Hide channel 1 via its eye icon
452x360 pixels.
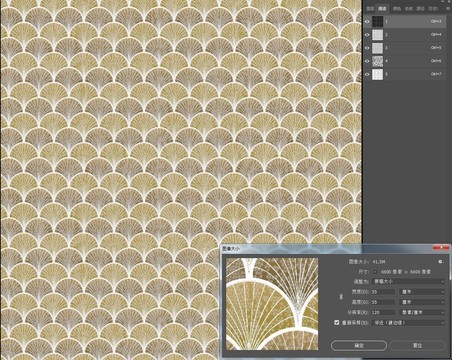[367, 22]
